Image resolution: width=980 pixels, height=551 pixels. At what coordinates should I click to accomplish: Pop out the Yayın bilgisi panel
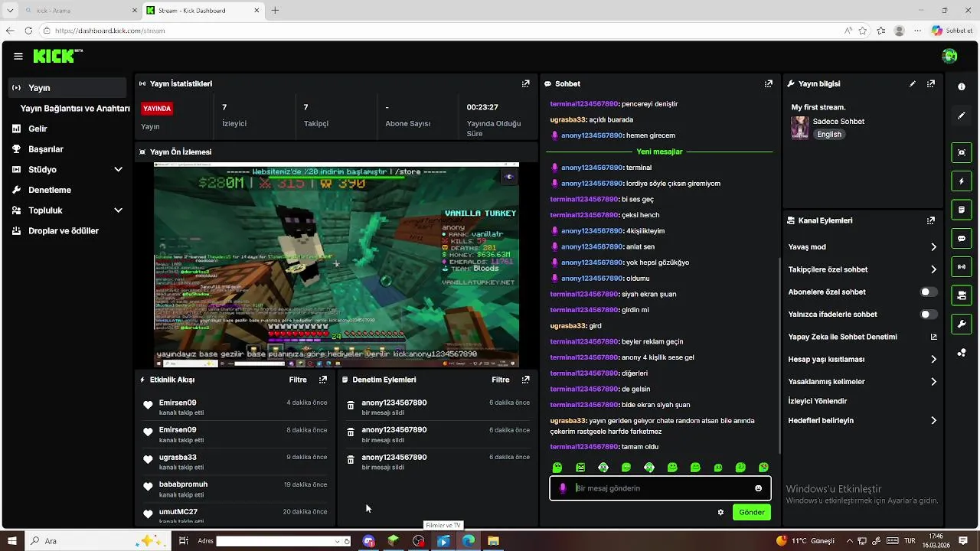pos(931,83)
